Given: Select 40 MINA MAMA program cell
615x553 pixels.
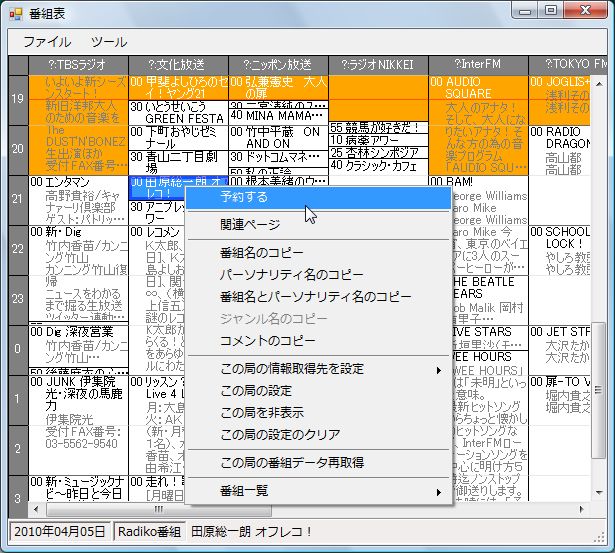Looking at the screenshot, I should point(278,116).
